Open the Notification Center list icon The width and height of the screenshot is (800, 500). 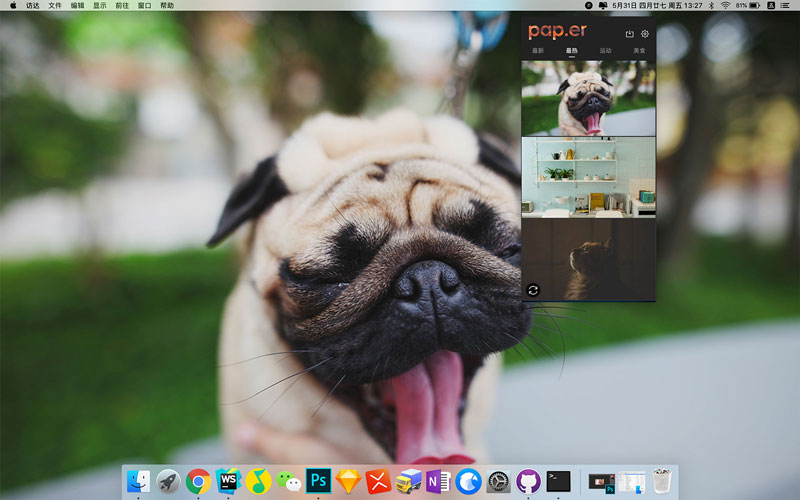pos(786,5)
